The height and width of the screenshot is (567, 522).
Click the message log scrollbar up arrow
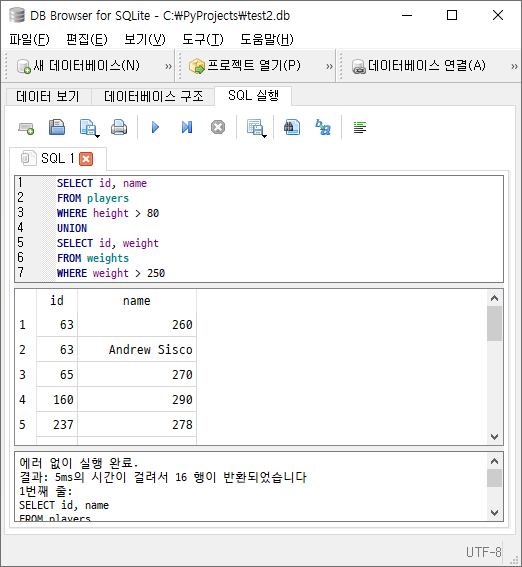click(x=495, y=461)
